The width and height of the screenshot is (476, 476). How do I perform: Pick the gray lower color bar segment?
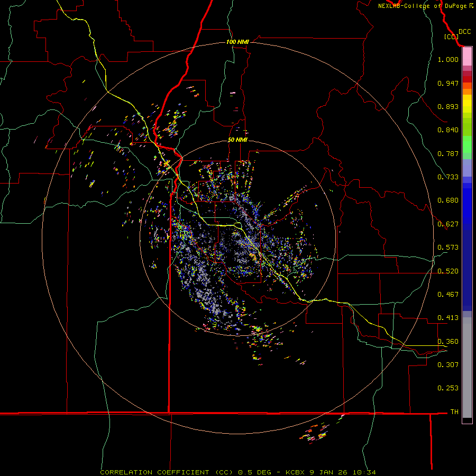[x=467, y=368]
